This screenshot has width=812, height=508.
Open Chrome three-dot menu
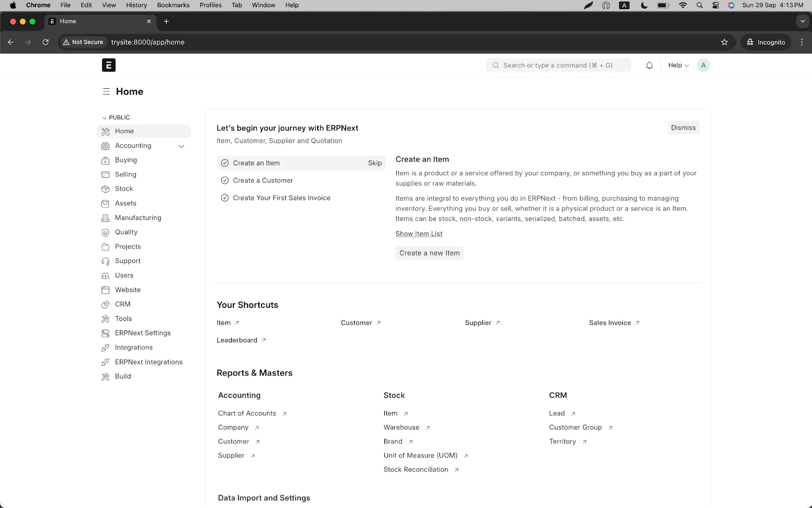802,42
